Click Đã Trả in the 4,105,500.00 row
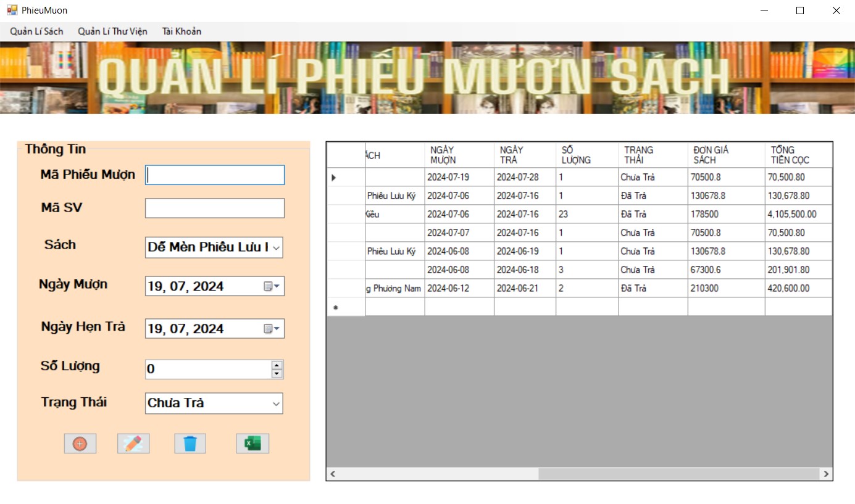This screenshot has height=504, width=855. pos(653,214)
